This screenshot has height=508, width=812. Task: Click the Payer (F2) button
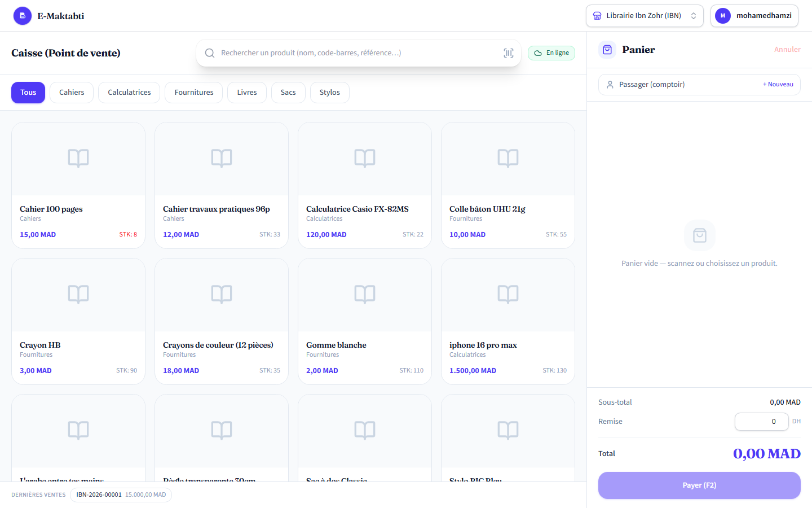tap(699, 485)
